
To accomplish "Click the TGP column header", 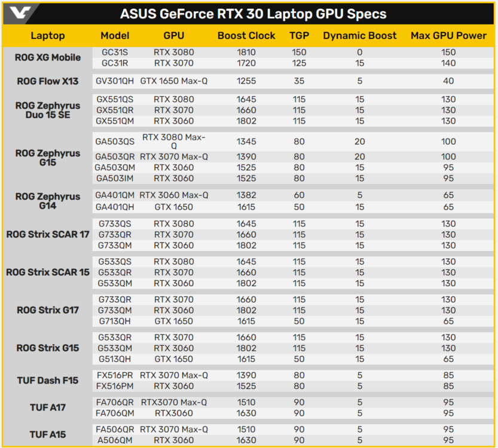I will 299,36.
